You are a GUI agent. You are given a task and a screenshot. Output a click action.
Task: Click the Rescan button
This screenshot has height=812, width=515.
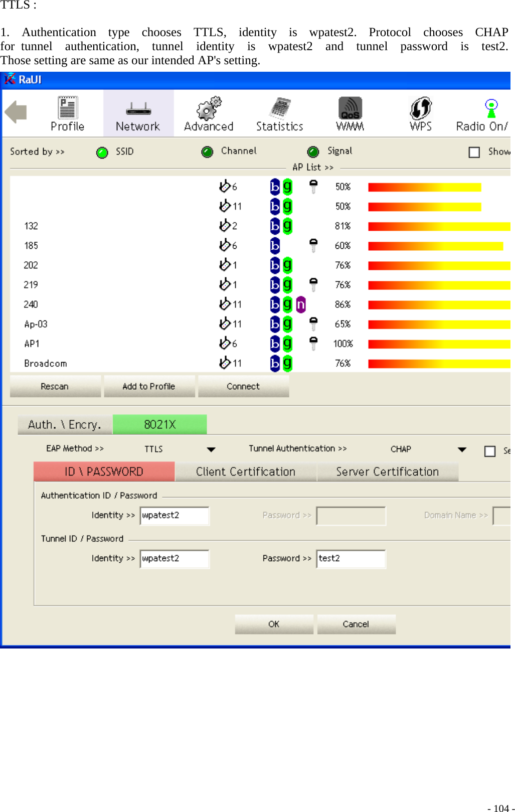(x=55, y=386)
